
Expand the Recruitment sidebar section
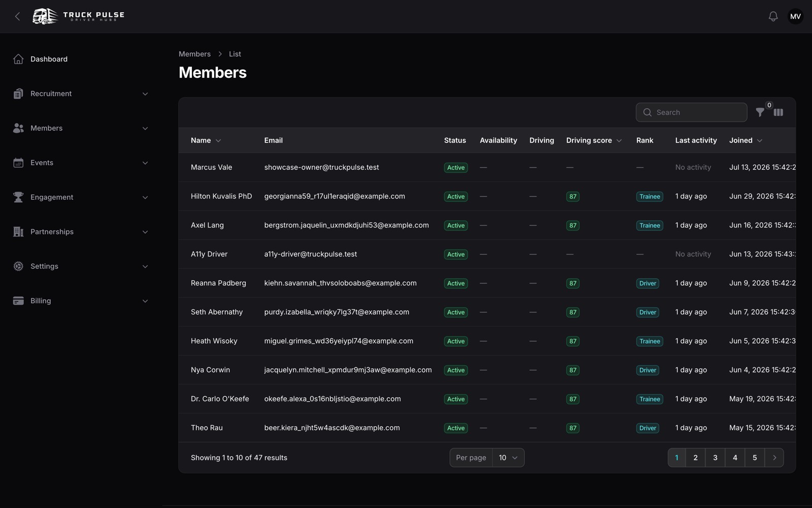[x=145, y=93]
